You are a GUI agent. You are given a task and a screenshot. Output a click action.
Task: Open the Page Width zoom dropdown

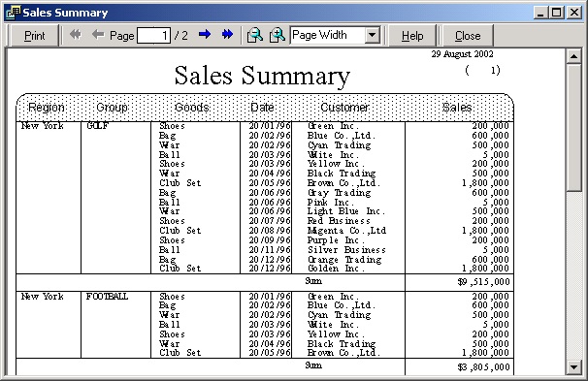coord(372,35)
